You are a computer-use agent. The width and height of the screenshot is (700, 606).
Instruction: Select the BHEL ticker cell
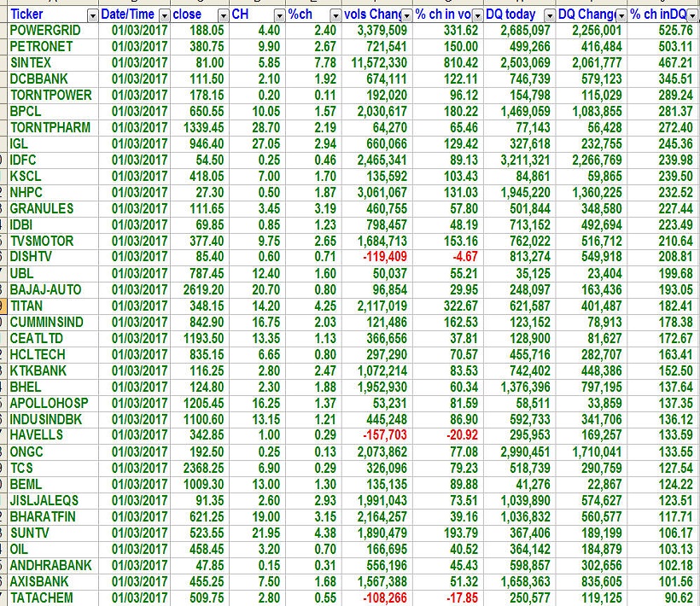click(x=53, y=387)
